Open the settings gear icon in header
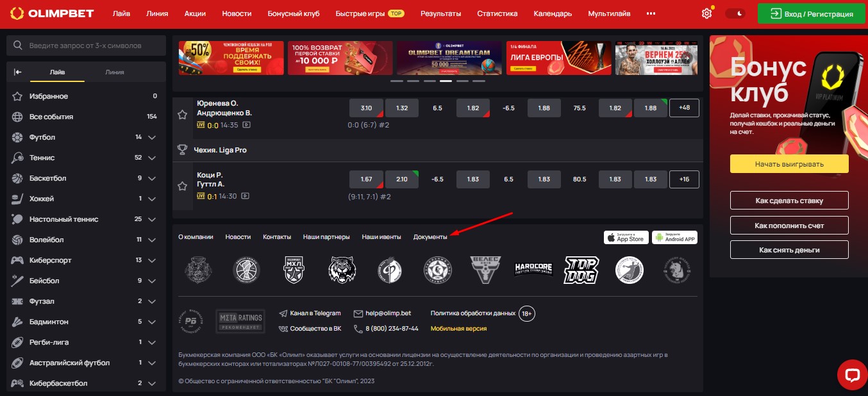Image resolution: width=868 pixels, height=396 pixels. point(707,13)
